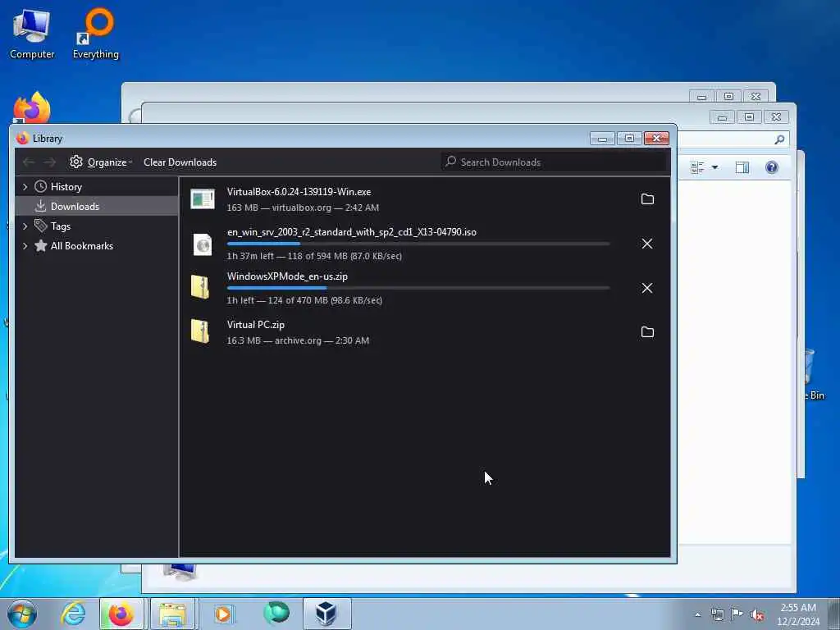Select Tags in the sidebar
840x630 pixels.
point(61,226)
